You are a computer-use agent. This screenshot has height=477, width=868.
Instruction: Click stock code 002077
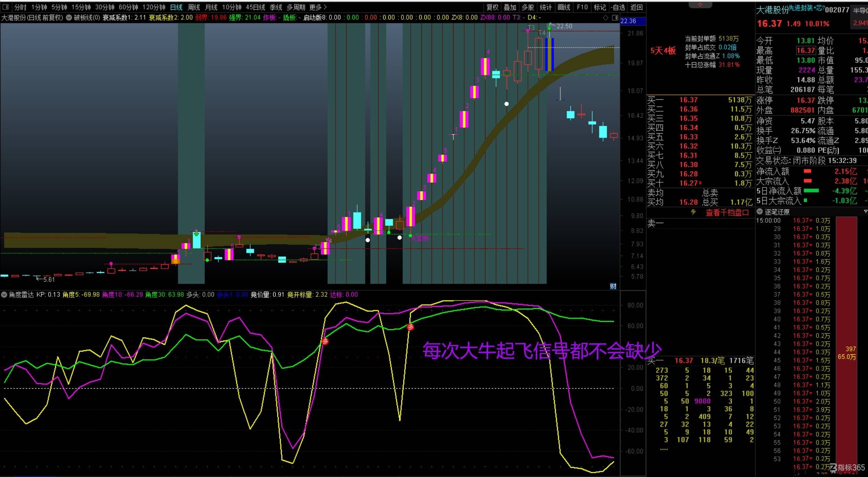[837, 10]
